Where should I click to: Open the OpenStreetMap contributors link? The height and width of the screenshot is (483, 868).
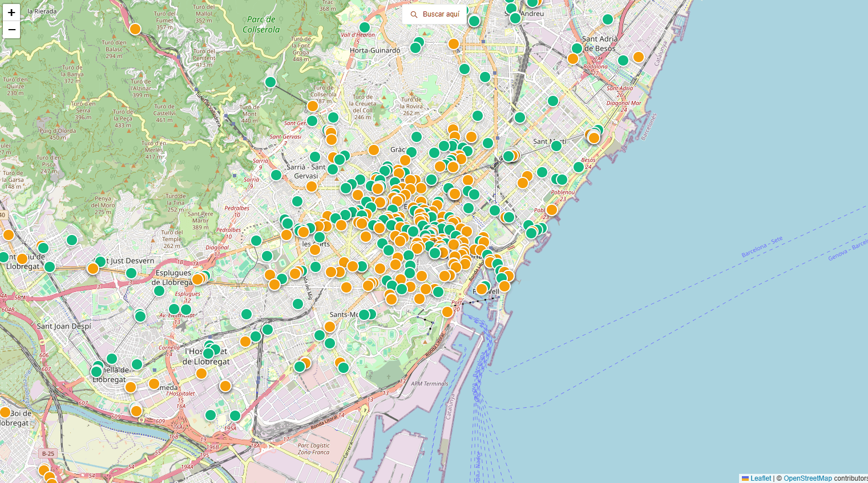click(809, 478)
